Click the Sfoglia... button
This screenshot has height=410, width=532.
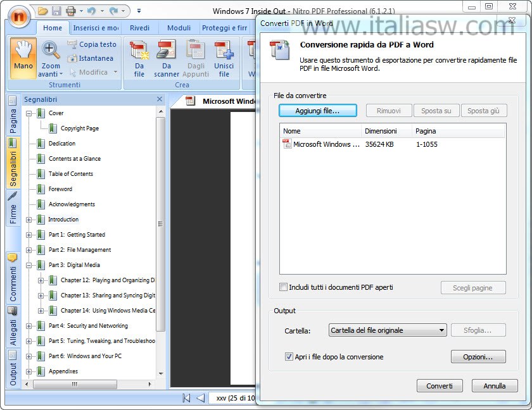tap(478, 330)
